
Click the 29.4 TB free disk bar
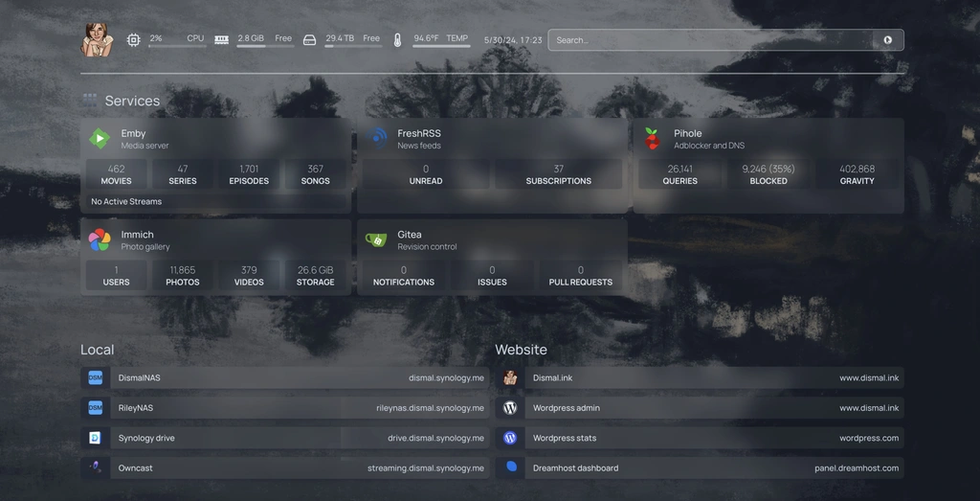[353, 46]
